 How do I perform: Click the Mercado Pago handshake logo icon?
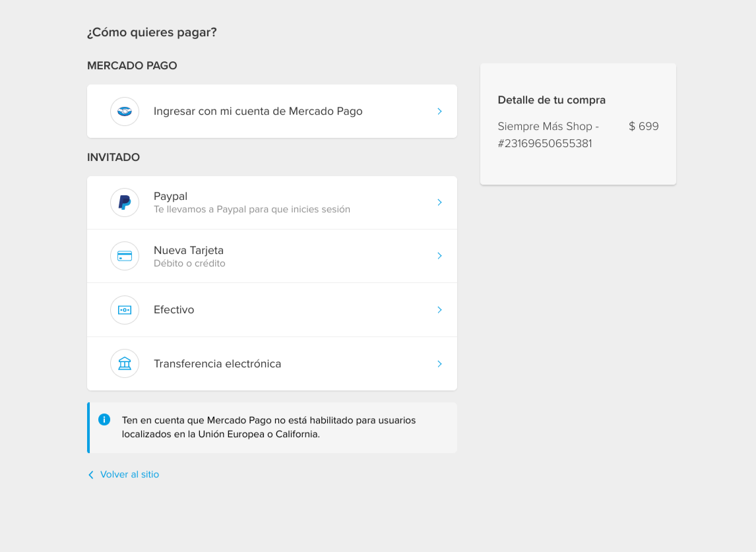click(125, 111)
